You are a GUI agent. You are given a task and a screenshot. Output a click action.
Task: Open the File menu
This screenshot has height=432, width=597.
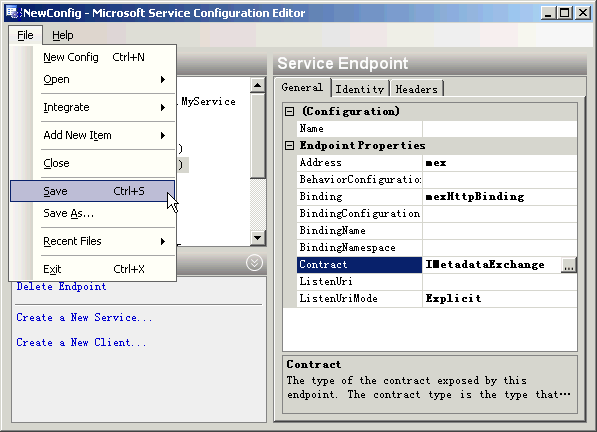click(25, 35)
